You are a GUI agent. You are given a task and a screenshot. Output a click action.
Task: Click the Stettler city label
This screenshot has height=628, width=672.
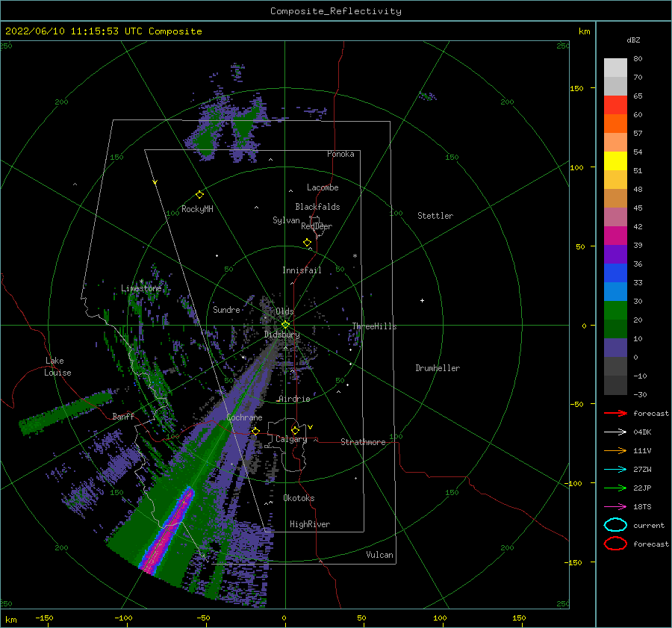pos(435,216)
